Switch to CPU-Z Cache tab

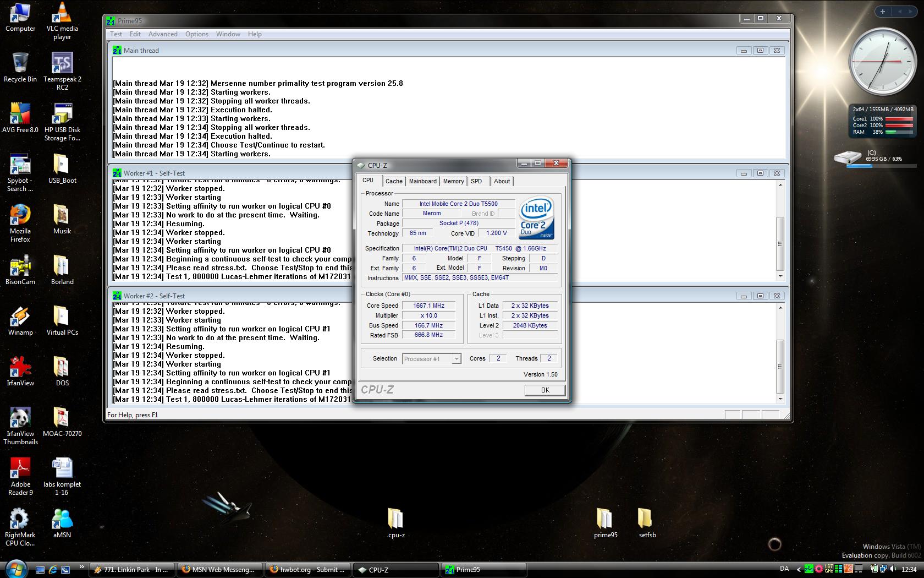(394, 181)
